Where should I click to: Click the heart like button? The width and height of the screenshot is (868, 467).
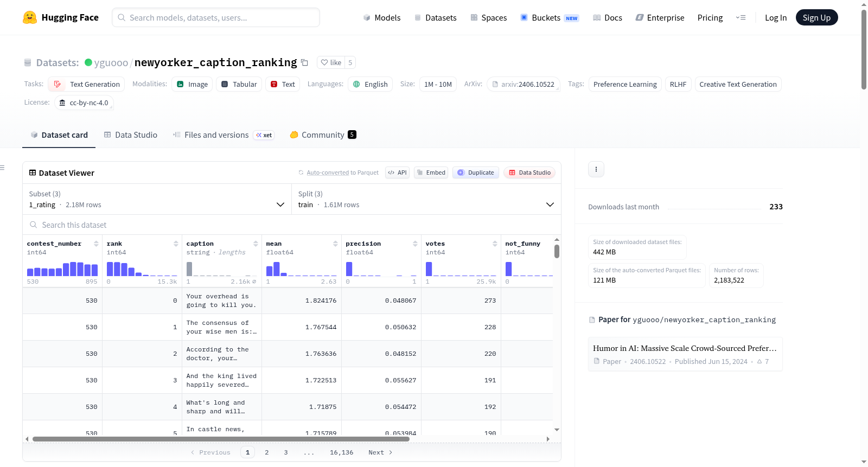point(331,63)
